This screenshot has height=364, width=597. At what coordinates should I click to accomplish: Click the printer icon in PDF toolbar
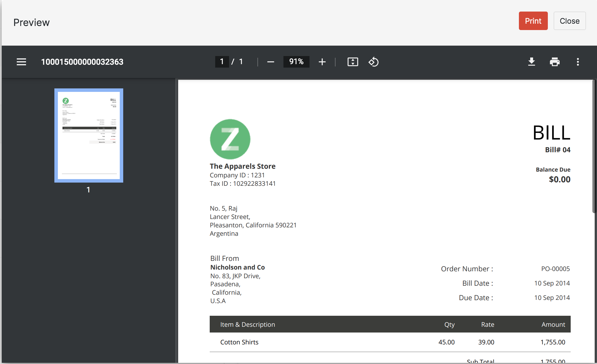(554, 62)
